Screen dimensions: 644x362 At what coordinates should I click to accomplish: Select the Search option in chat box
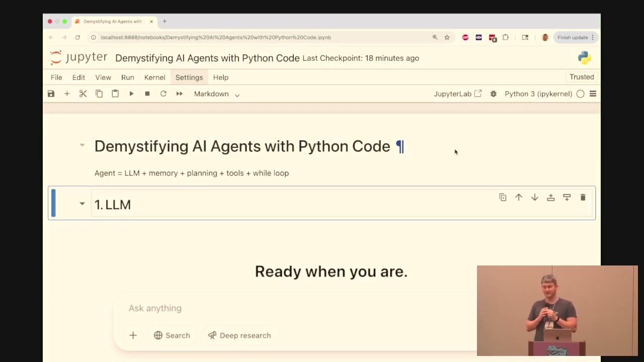tap(172, 335)
